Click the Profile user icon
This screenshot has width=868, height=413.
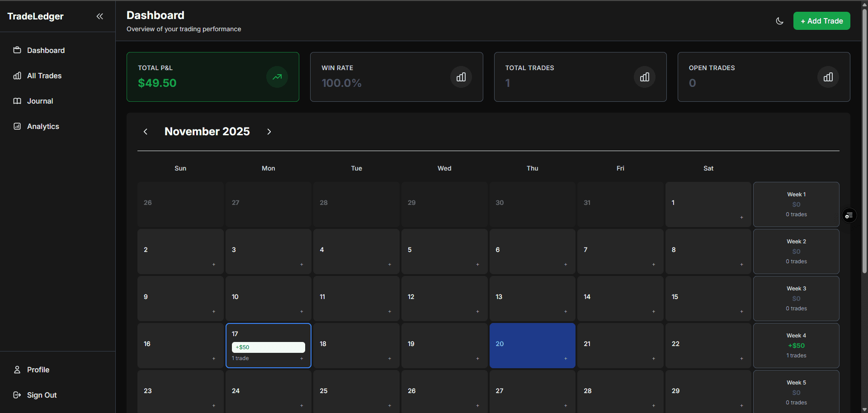[x=17, y=370]
